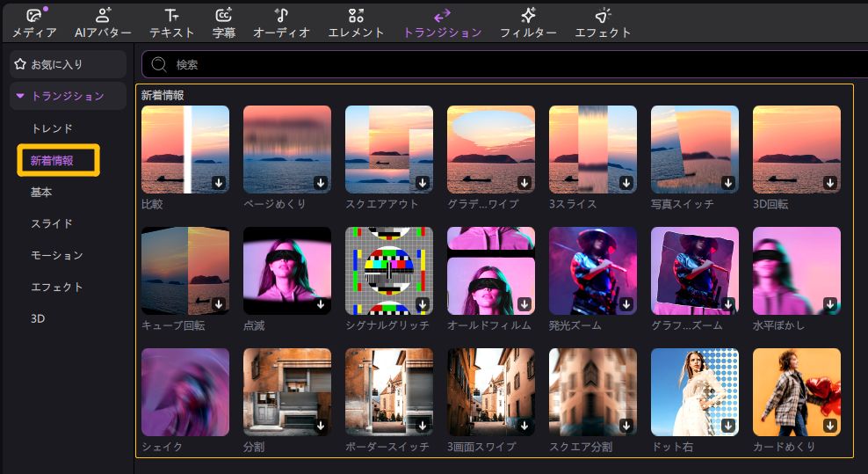Select the 3D category in sidebar
Screen dimensions: 868x474
tap(38, 318)
